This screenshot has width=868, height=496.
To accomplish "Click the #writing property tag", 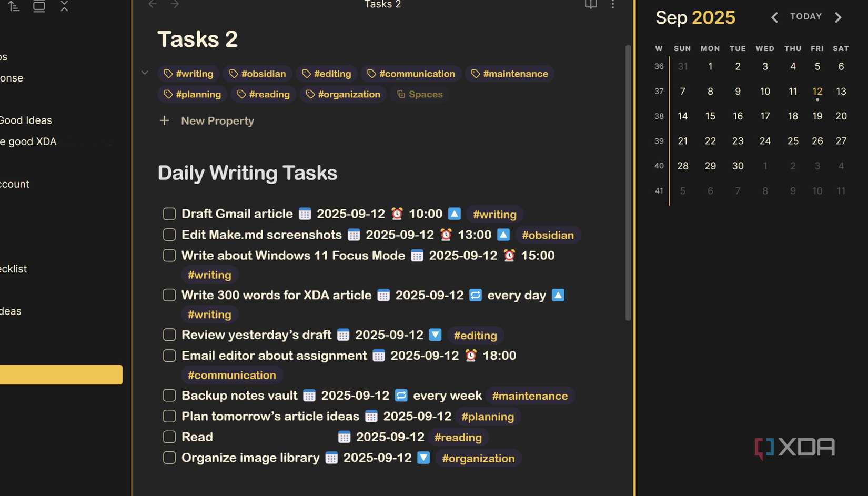I will click(x=188, y=74).
